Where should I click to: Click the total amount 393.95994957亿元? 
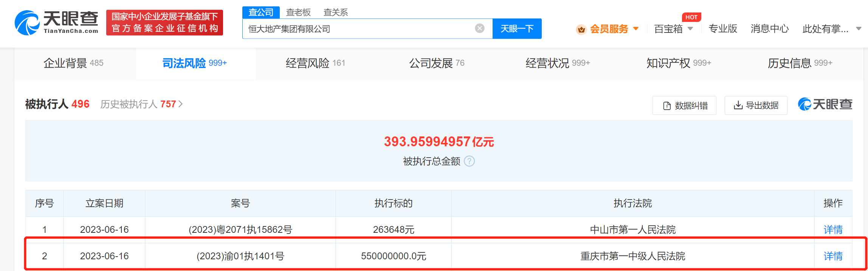tap(439, 142)
